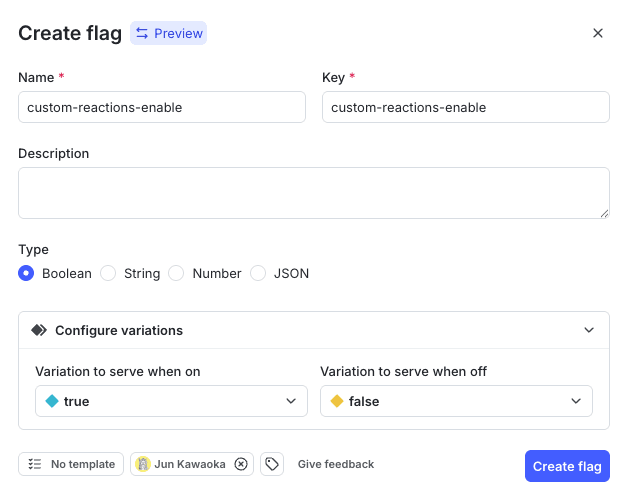628x501 pixels.
Task: Collapse the Configure variations section
Action: [589, 330]
